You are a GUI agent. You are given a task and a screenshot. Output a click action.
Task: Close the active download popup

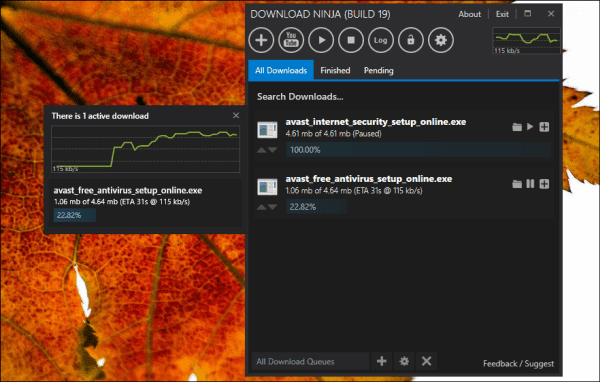[236, 115]
